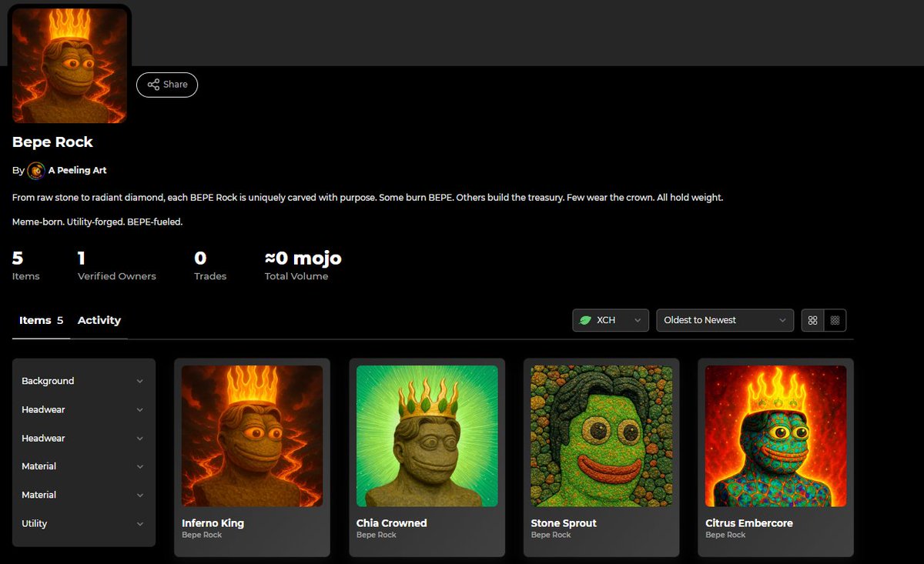This screenshot has height=564, width=924.
Task: Open the Stone Sprout NFT image
Action: (601, 436)
